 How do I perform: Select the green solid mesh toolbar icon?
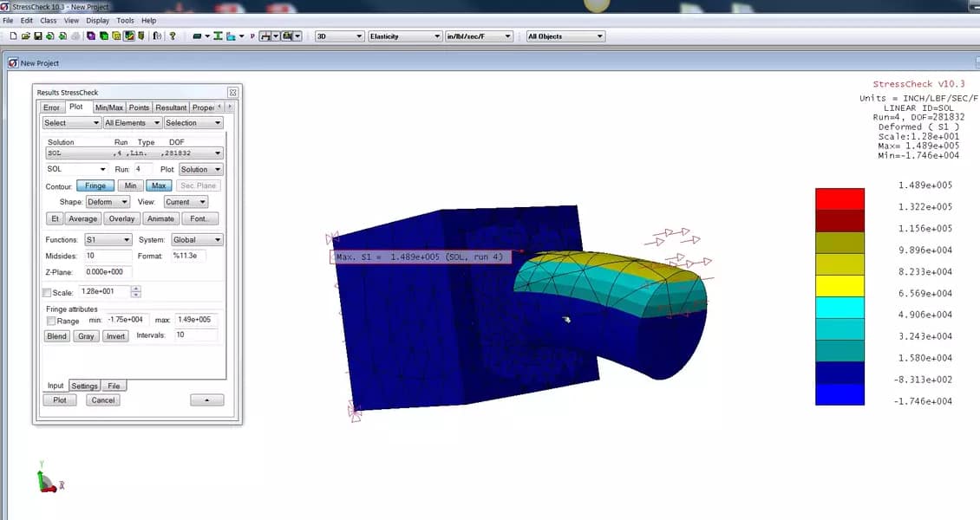tap(103, 36)
